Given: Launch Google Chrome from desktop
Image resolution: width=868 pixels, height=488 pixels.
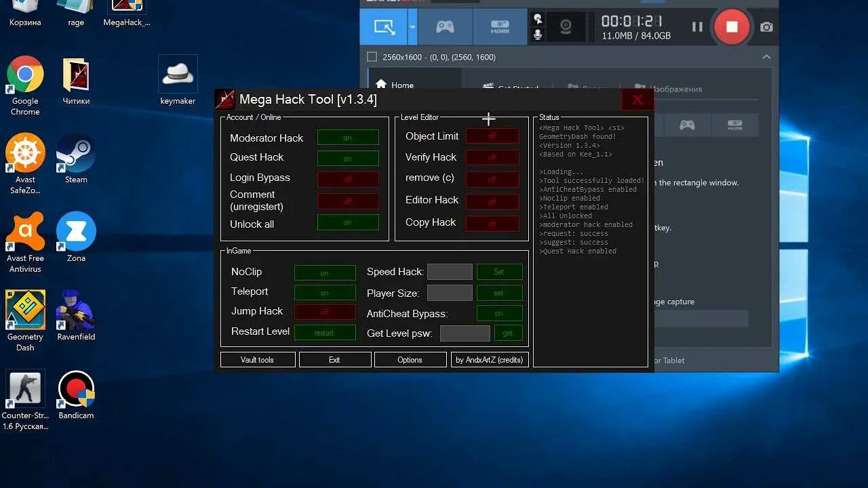Looking at the screenshot, I should point(25,85).
